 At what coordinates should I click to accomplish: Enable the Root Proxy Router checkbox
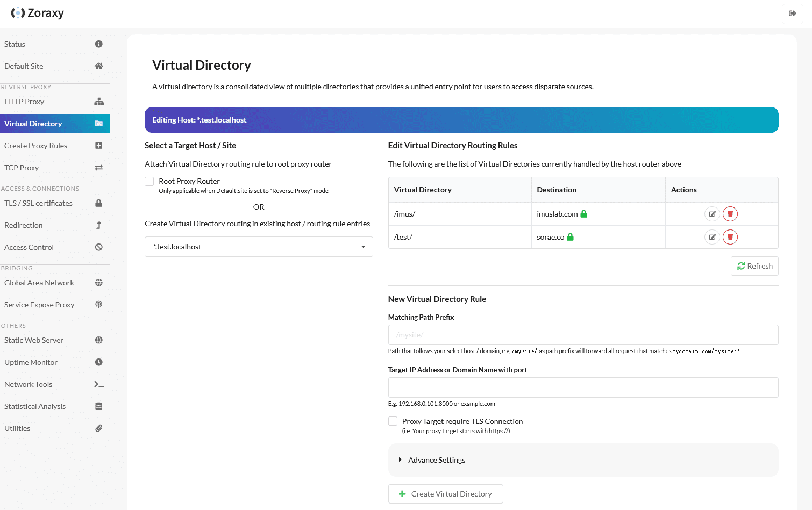149,182
